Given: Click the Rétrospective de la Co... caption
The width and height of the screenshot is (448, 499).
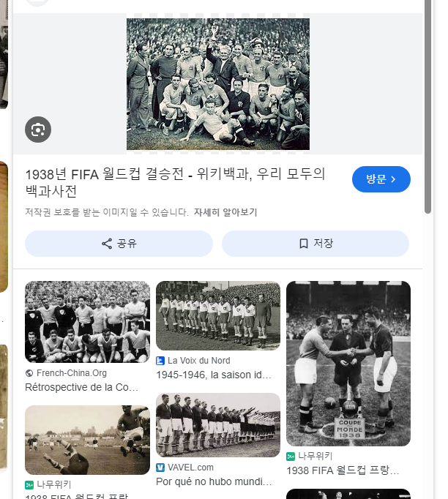Looking at the screenshot, I should [81, 387].
